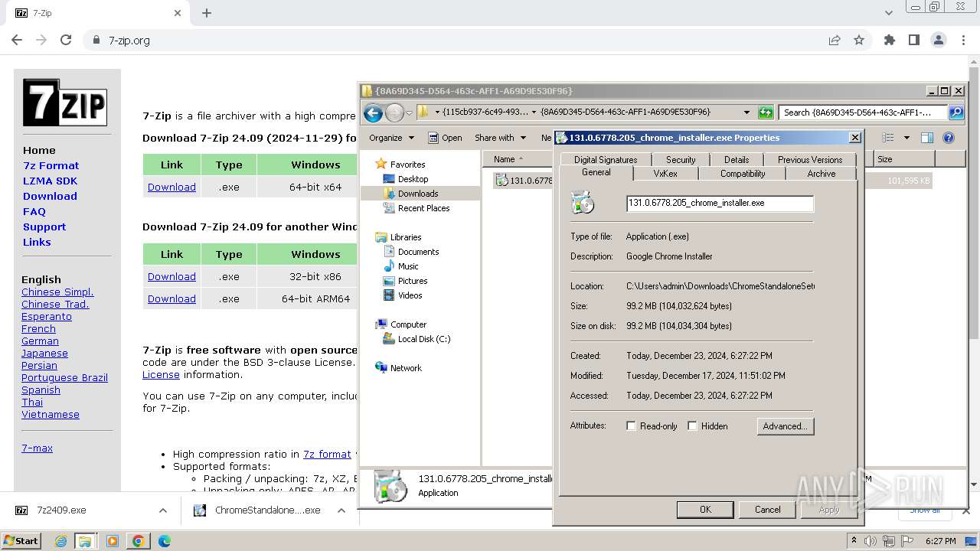
Task: Click OK in the Properties dialog
Action: pyautogui.click(x=705, y=510)
